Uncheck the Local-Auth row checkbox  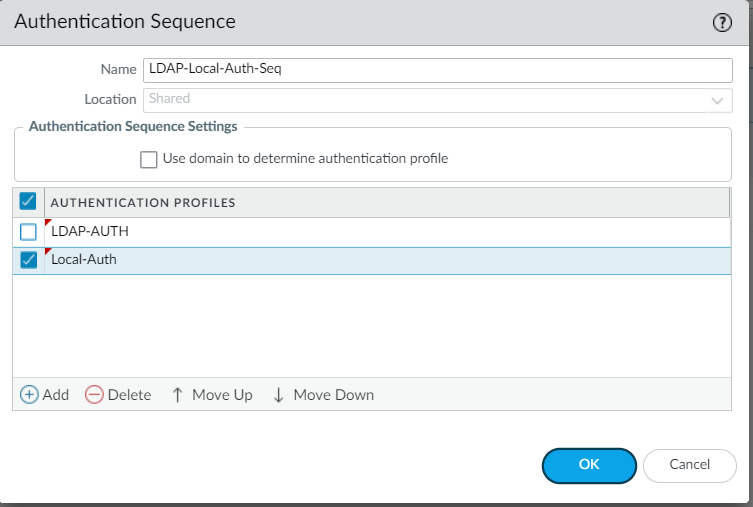[28, 260]
